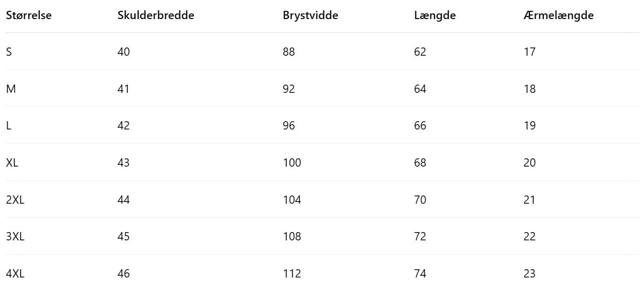
Task: Select the 4XL size row label
Action: pyautogui.click(x=15, y=274)
